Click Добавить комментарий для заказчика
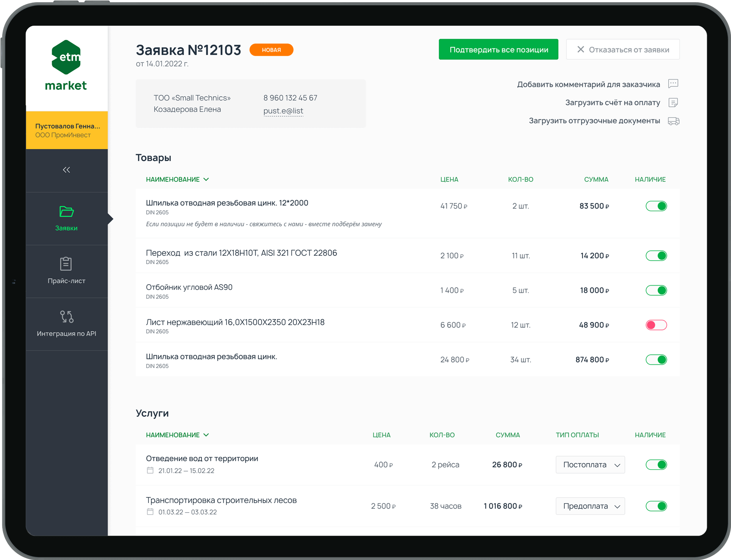 pos(588,84)
